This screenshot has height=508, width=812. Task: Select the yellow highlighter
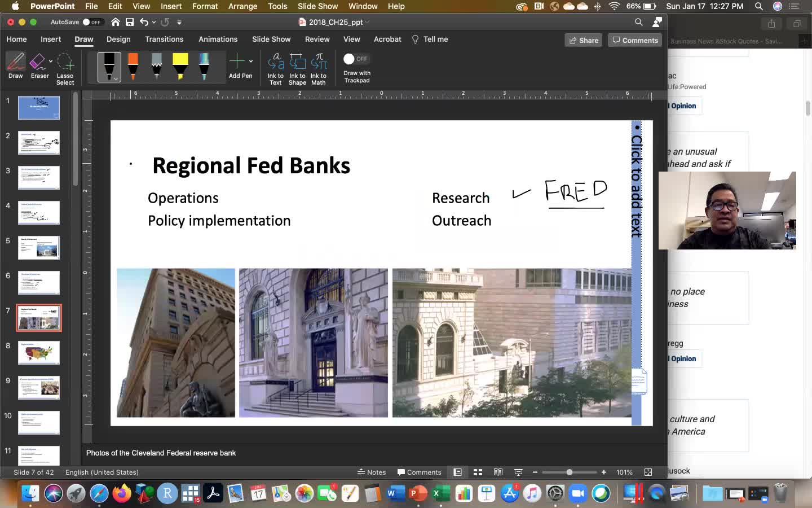(180, 67)
